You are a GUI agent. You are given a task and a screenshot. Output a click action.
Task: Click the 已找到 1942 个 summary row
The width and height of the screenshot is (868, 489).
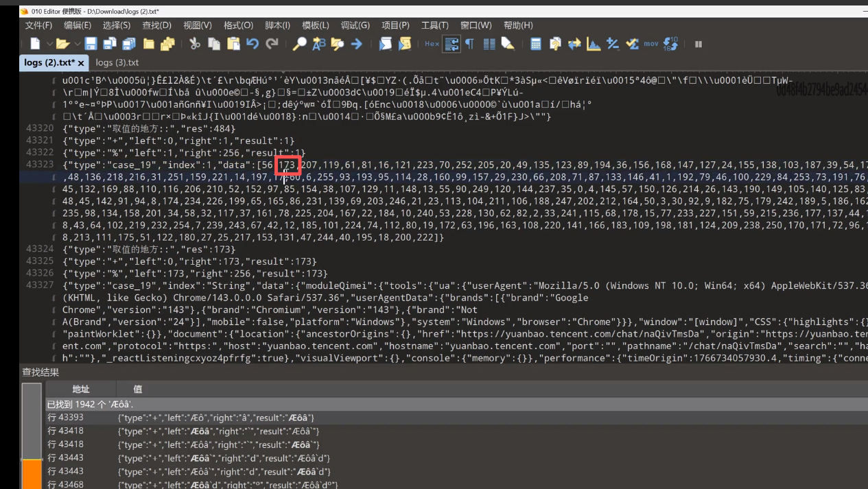point(457,405)
